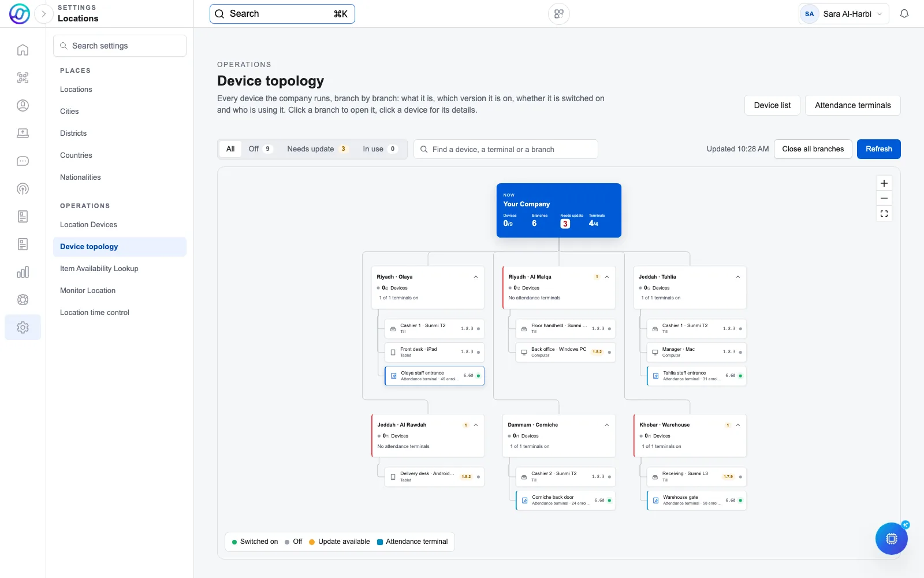Click the Search settings field
Viewport: 924px width, 578px height.
point(120,46)
